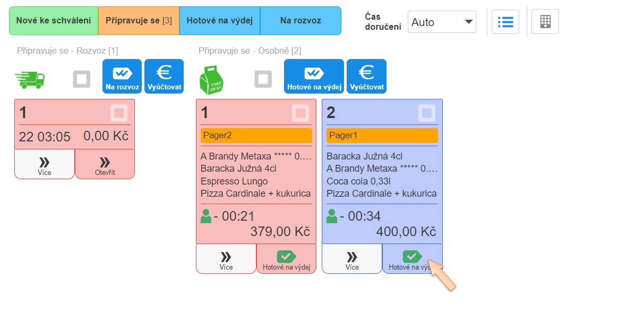Viewport: 644px width, 327px height.
Task: Mark all Osobně orders Hotové na výdej
Action: pyautogui.click(x=314, y=76)
